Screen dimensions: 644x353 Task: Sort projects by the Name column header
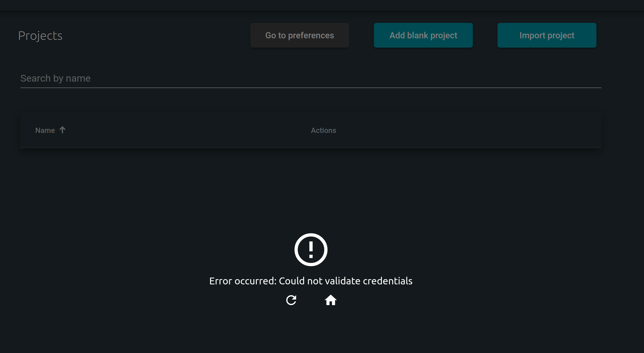[45, 130]
